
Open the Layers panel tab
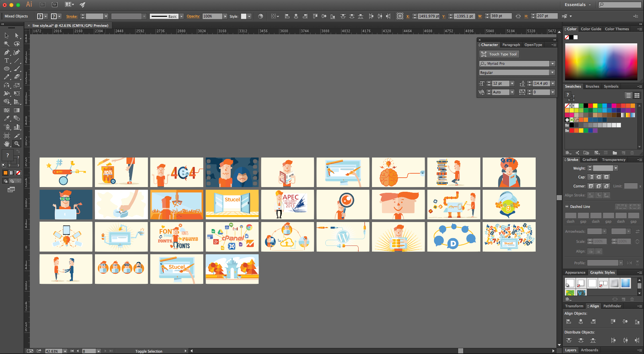click(571, 350)
